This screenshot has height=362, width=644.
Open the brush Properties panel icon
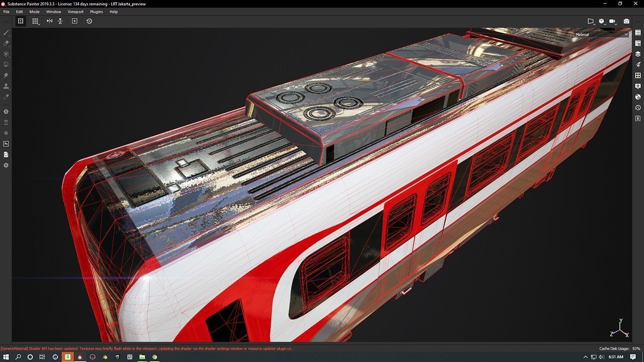[x=638, y=64]
